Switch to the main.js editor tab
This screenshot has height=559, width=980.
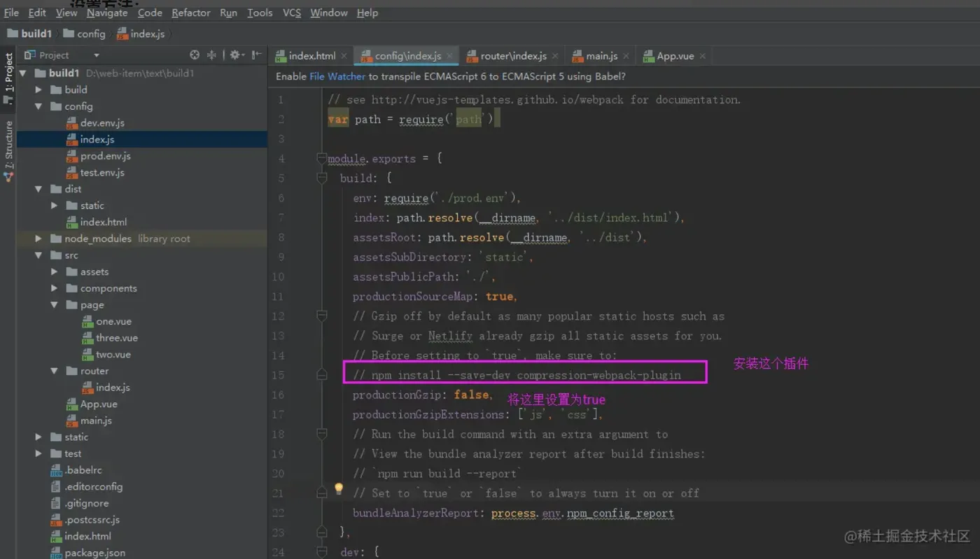(601, 56)
